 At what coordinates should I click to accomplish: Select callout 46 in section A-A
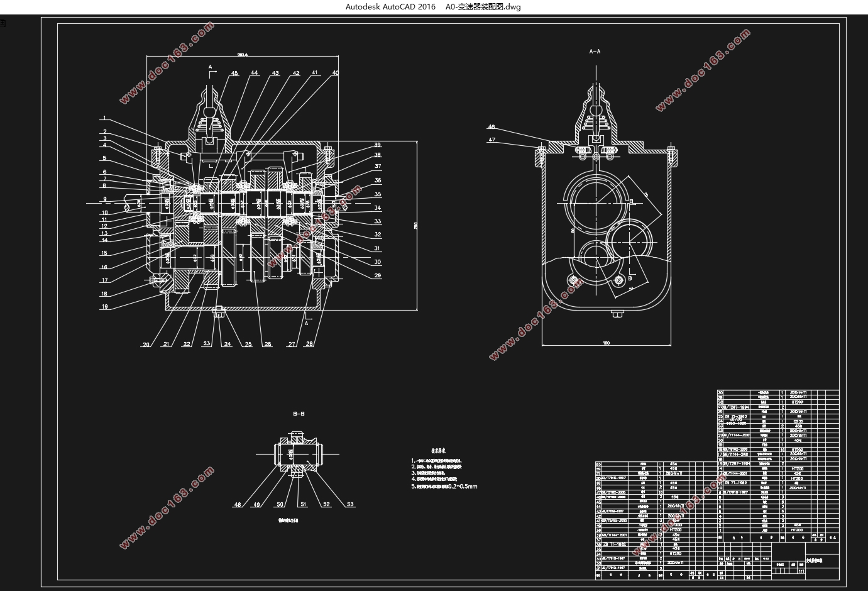(492, 127)
